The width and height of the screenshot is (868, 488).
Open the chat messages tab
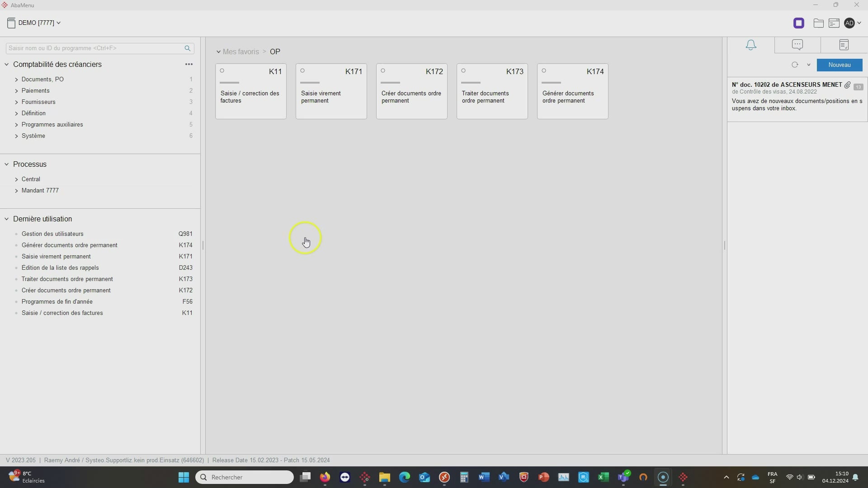(x=797, y=45)
